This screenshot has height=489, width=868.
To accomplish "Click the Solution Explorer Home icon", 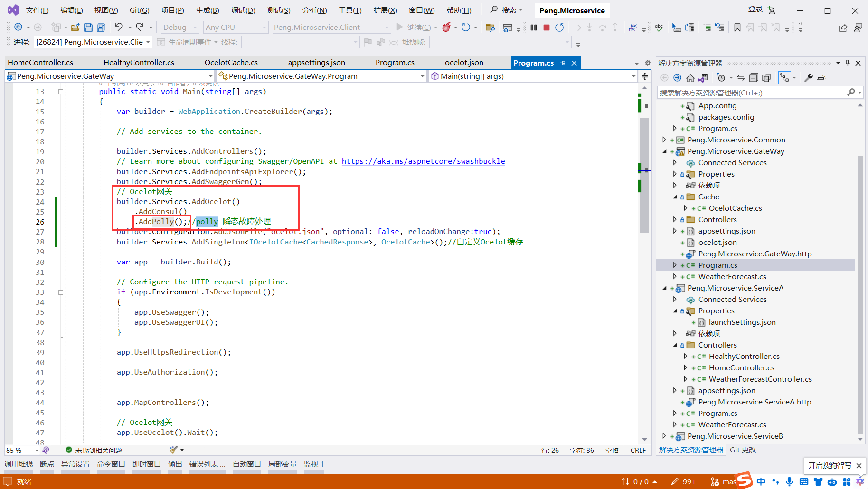I will (x=690, y=78).
